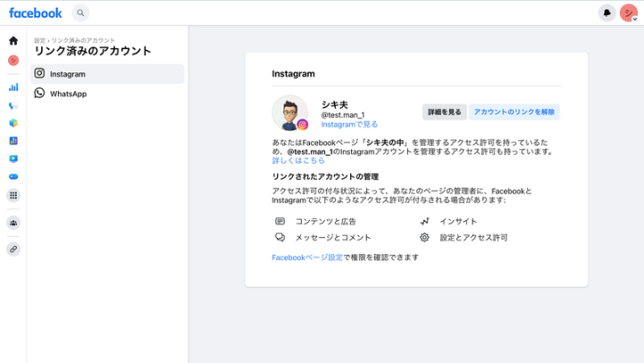The height and width of the screenshot is (363, 644).
Task: Select WhatsApp in linked accounts list
Action: 107,94
